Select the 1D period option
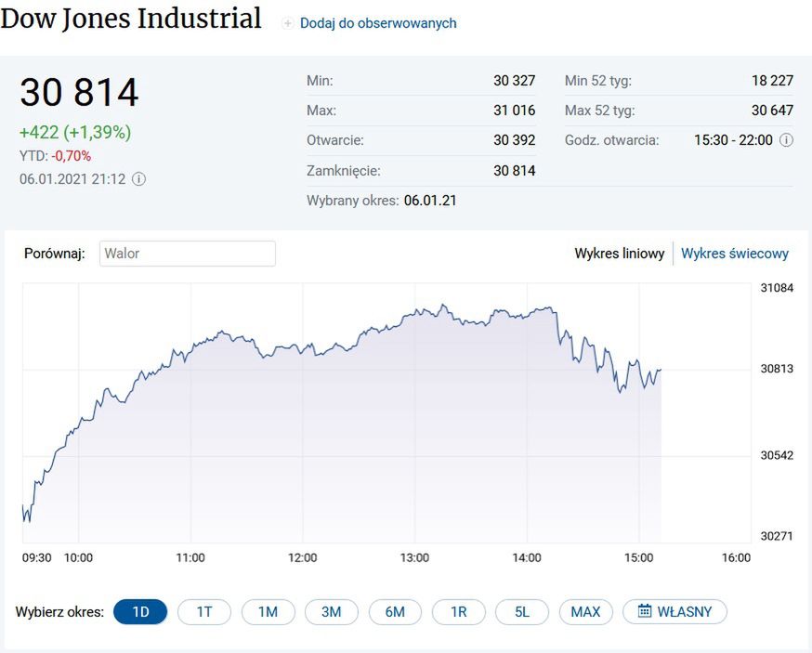This screenshot has height=653, width=812. [140, 612]
